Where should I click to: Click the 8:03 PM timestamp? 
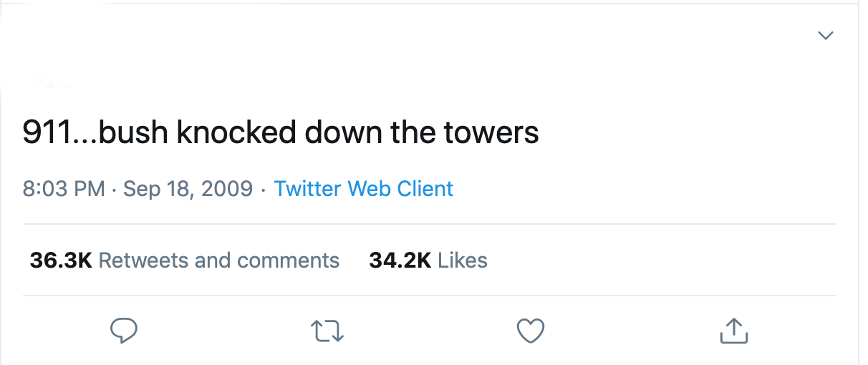(x=64, y=189)
